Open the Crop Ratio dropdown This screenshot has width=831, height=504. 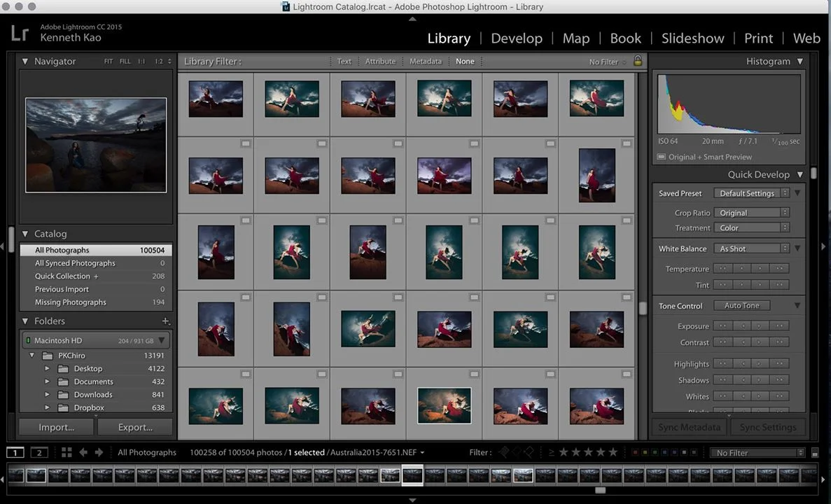[x=751, y=213]
